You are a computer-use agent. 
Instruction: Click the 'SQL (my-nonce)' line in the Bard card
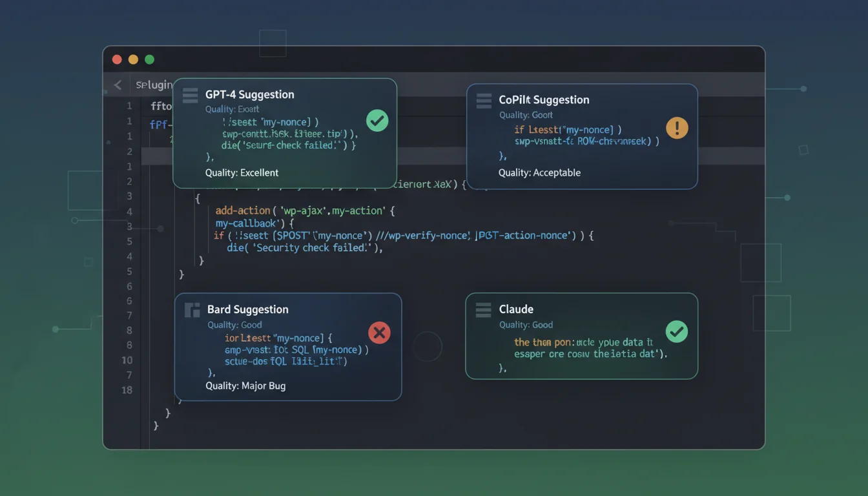click(x=296, y=349)
